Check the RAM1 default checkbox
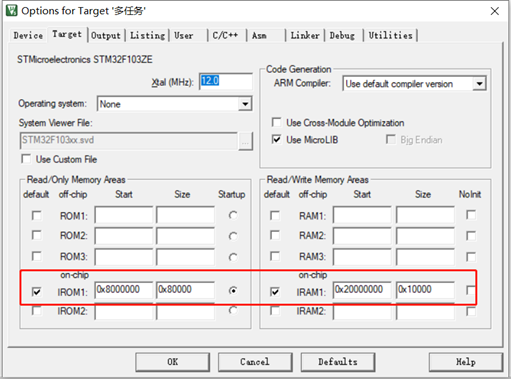Image resolution: width=511 pixels, height=379 pixels. 275,215
